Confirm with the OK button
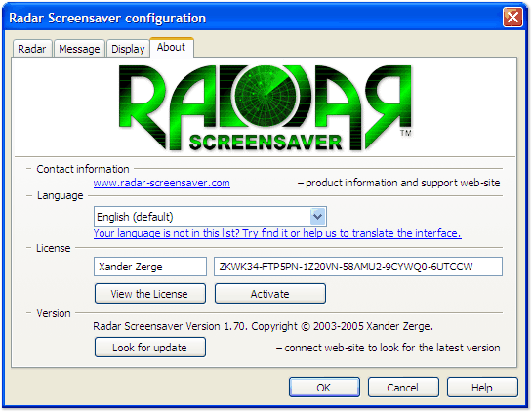The width and height of the screenshot is (532, 412). pos(324,388)
